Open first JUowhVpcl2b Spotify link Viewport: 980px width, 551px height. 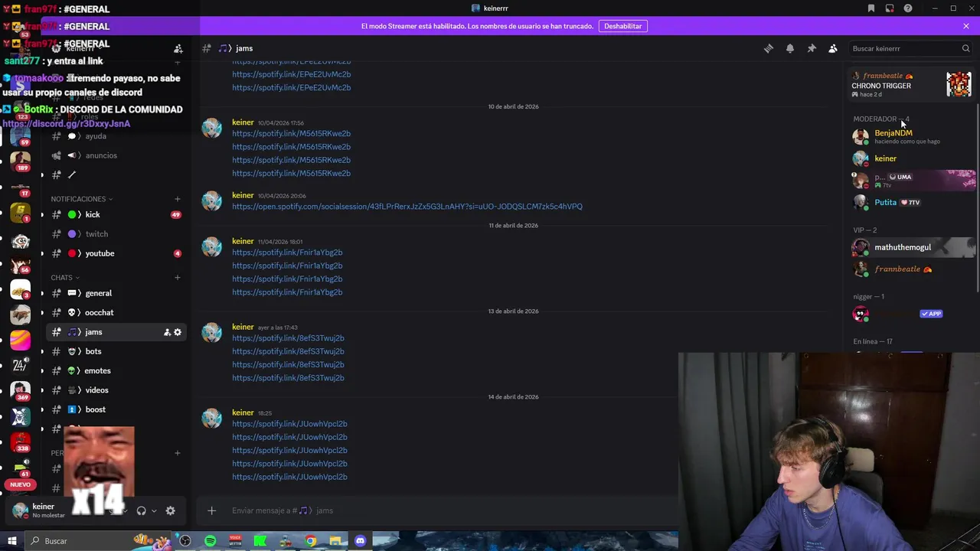coord(289,424)
